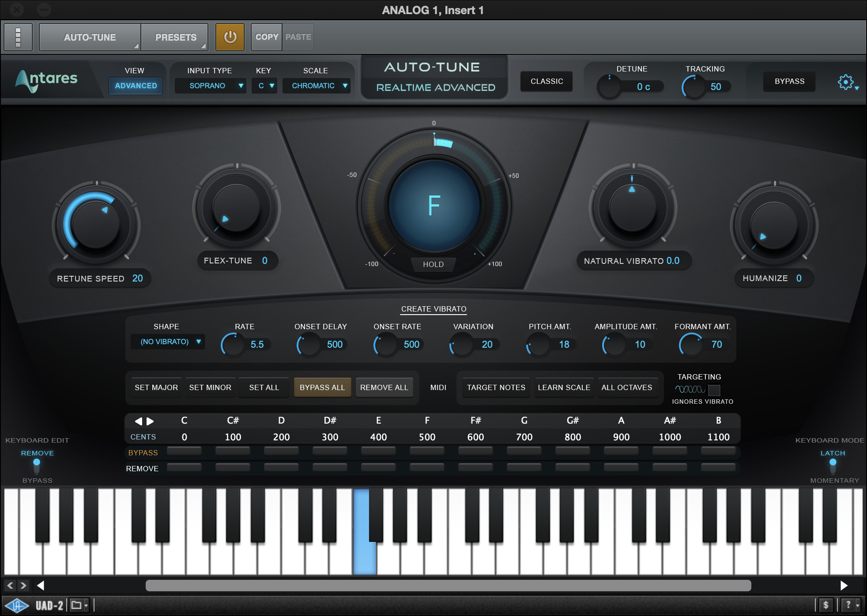The image size is (867, 616).
Task: Open the Key C dropdown
Action: (x=264, y=86)
